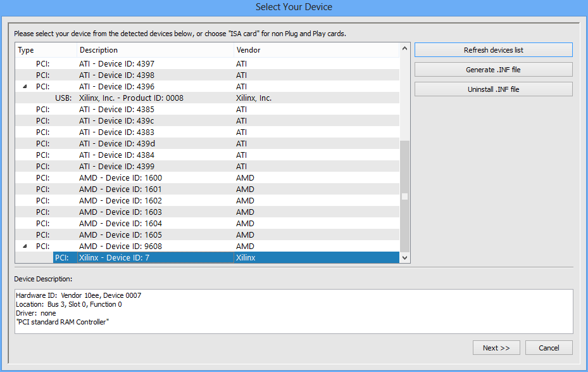The height and width of the screenshot is (372, 588).
Task: Sort by the Type column header
Action: 44,50
